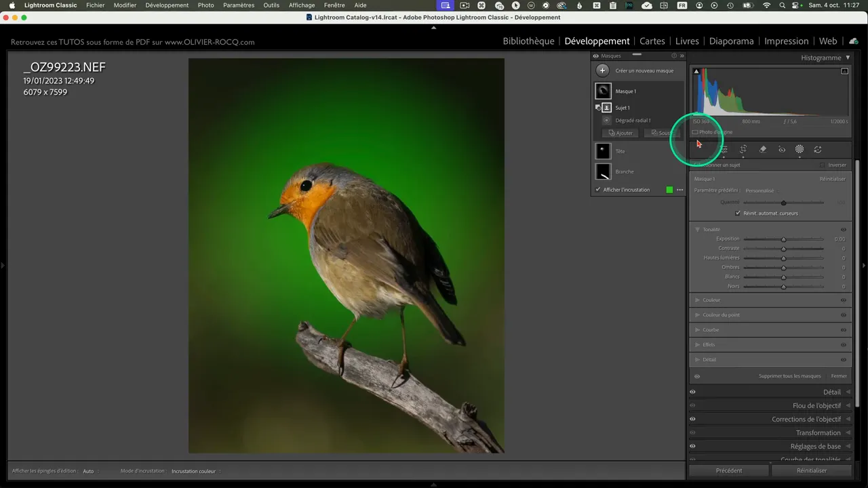Open mask overlay options three-dot menu
868x488 pixels.
click(679, 190)
